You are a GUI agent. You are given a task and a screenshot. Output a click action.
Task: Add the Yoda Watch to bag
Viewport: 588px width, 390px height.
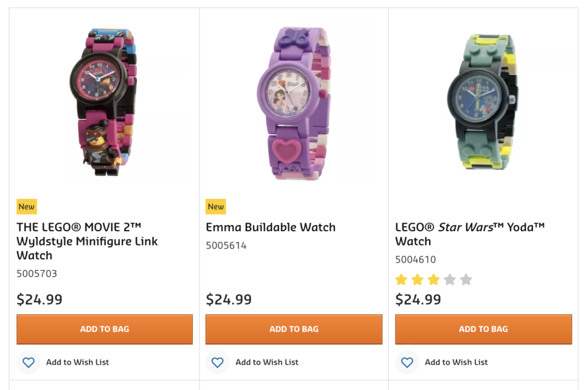[483, 329]
